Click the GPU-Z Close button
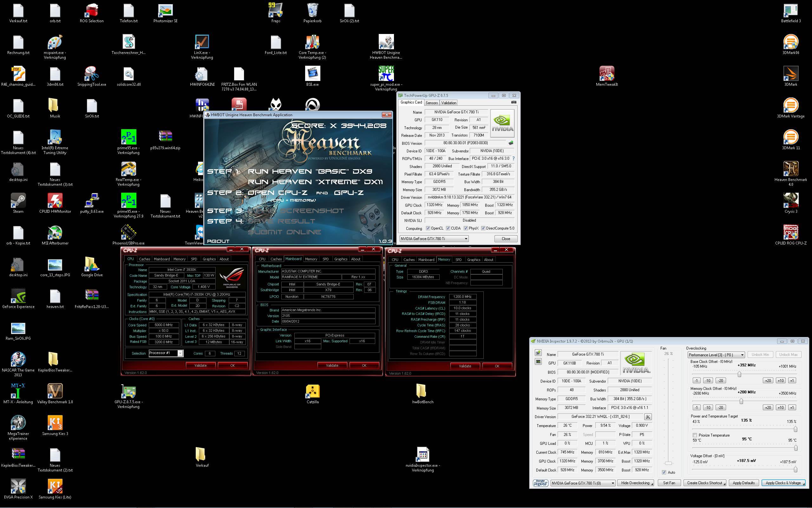The image size is (812, 508). [x=506, y=239]
